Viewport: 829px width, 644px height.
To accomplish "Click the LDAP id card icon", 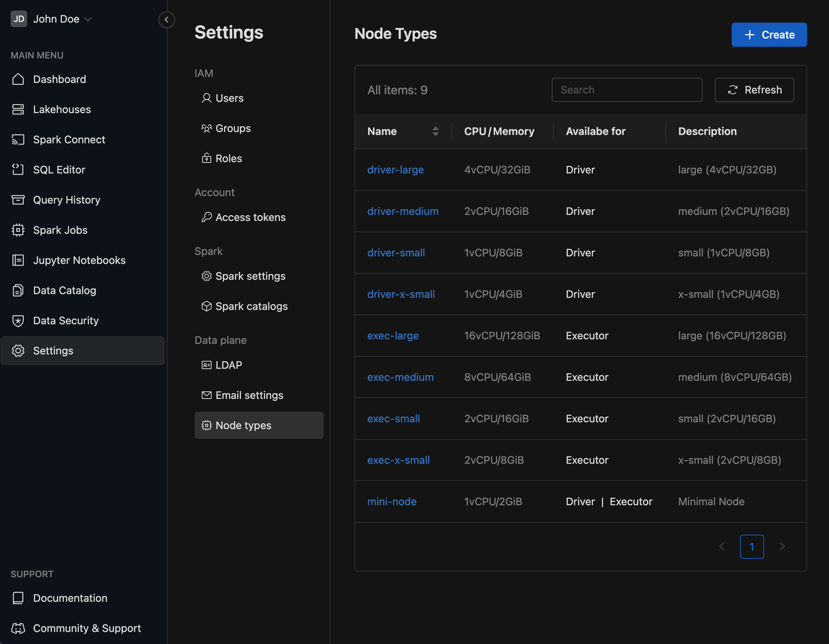I will click(x=206, y=365).
